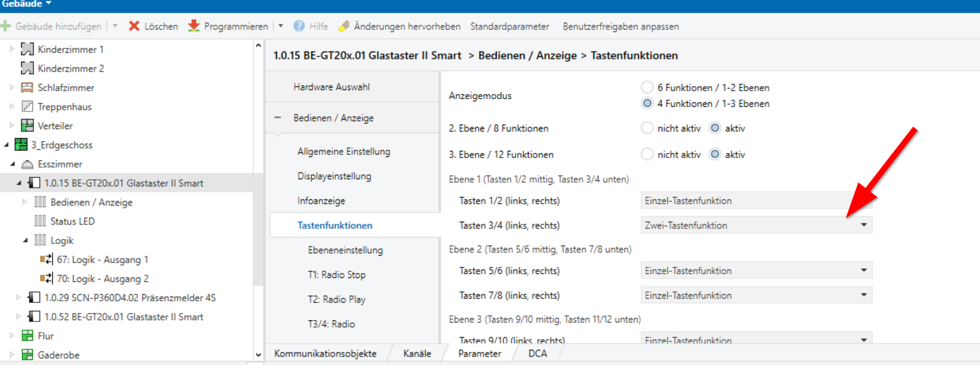The width and height of the screenshot is (980, 365).
Task: Click the 70: Logik - Ausgang 2 object icon
Action: (46, 278)
